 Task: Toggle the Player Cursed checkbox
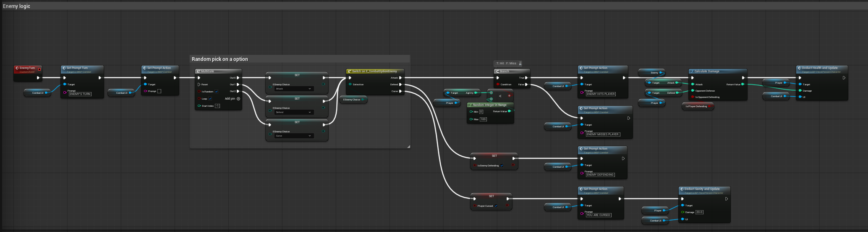[496, 206]
